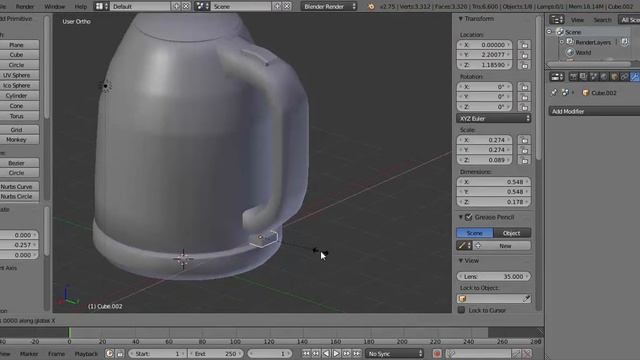The height and width of the screenshot is (360, 640).
Task: Toggle automatic keyframe record button
Action: coord(437,354)
